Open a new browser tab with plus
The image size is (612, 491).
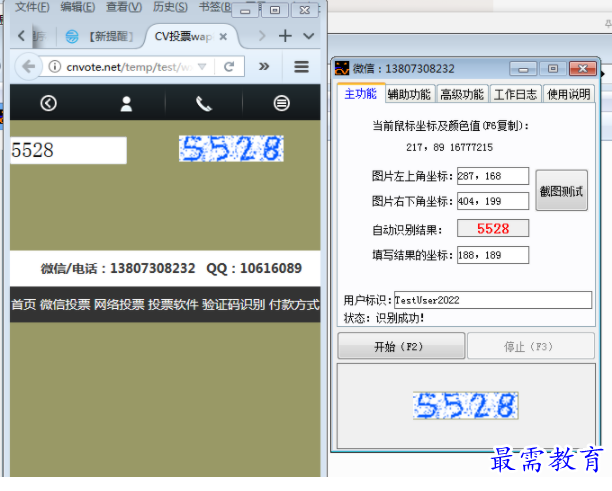(285, 36)
